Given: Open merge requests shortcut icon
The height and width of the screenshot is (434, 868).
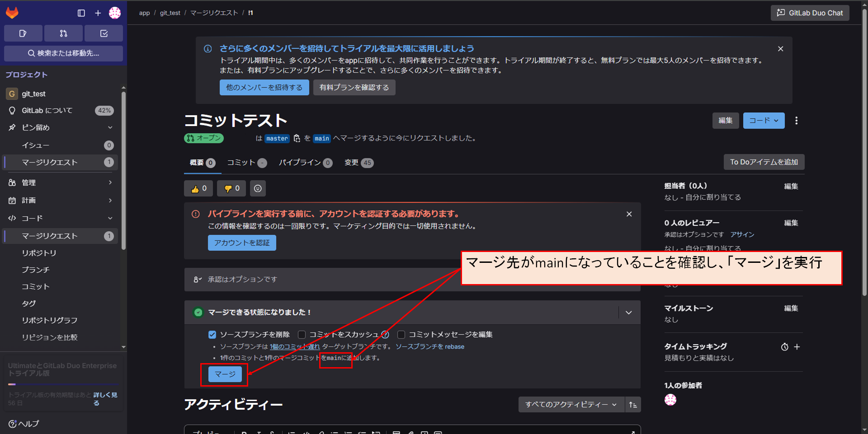Looking at the screenshot, I should pyautogui.click(x=63, y=33).
